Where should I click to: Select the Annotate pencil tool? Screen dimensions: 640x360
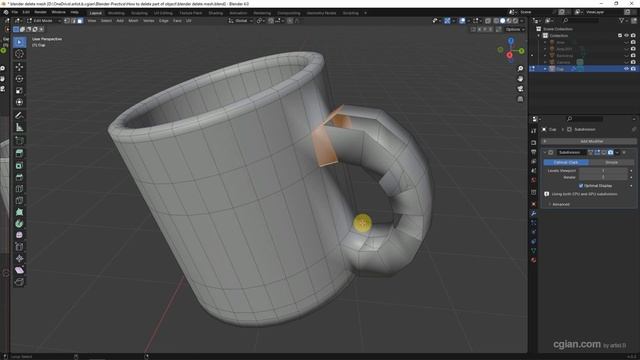[x=19, y=116]
